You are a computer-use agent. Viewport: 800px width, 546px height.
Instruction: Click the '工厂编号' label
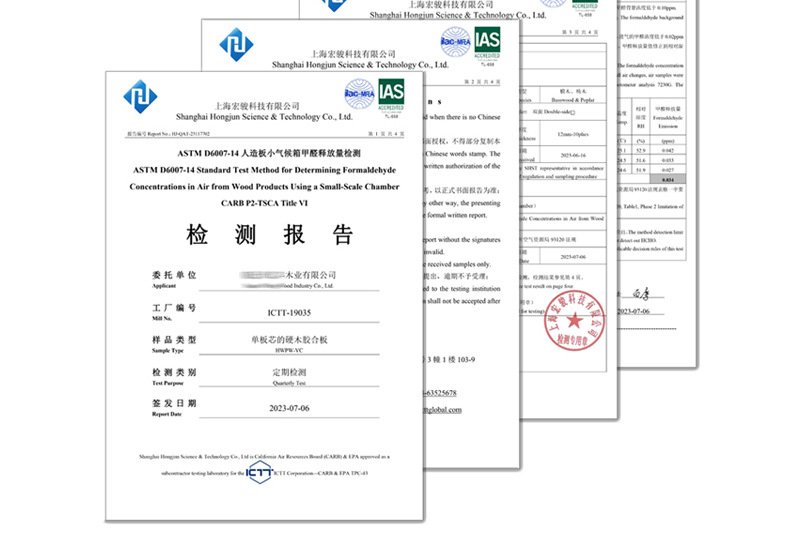[174, 308]
